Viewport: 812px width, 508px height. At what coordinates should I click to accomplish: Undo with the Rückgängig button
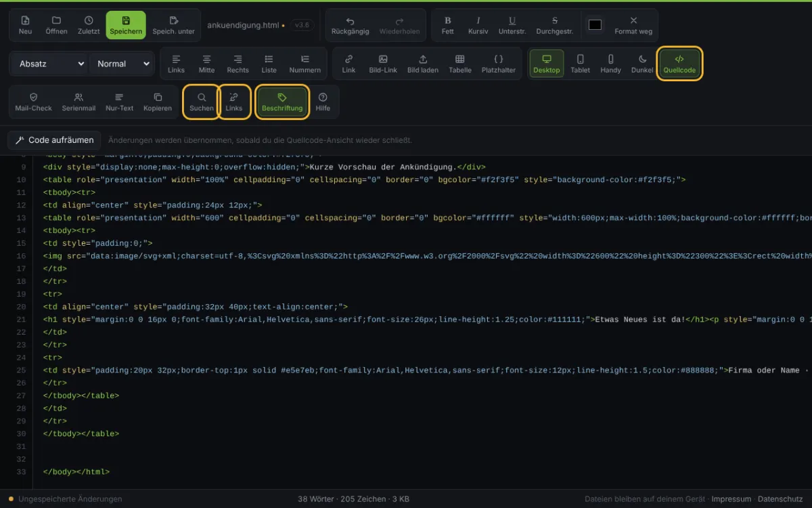[x=351, y=25]
